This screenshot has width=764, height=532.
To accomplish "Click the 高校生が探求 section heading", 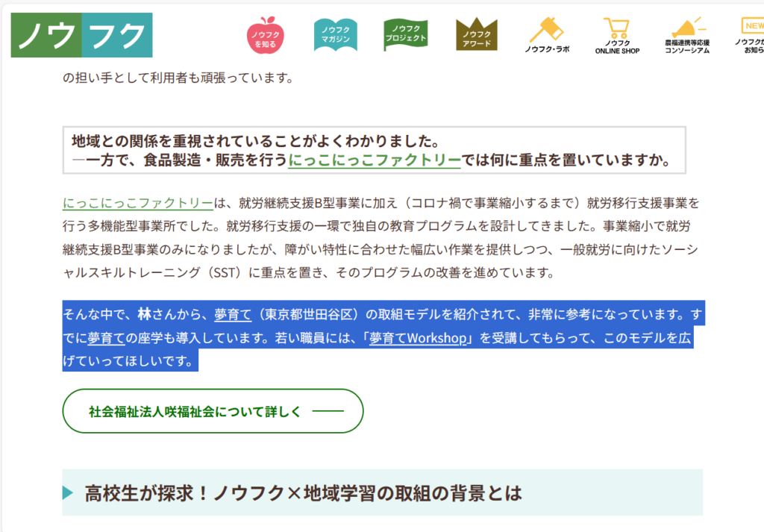I will click(303, 492).
